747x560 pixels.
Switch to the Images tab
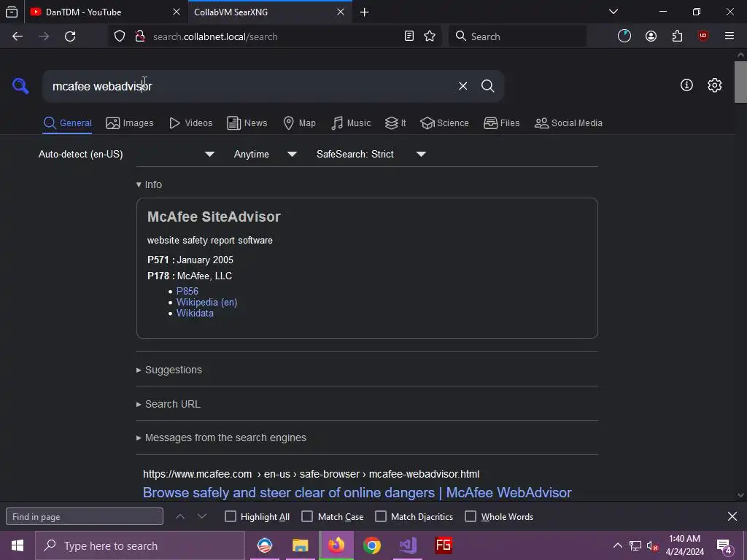pyautogui.click(x=130, y=123)
